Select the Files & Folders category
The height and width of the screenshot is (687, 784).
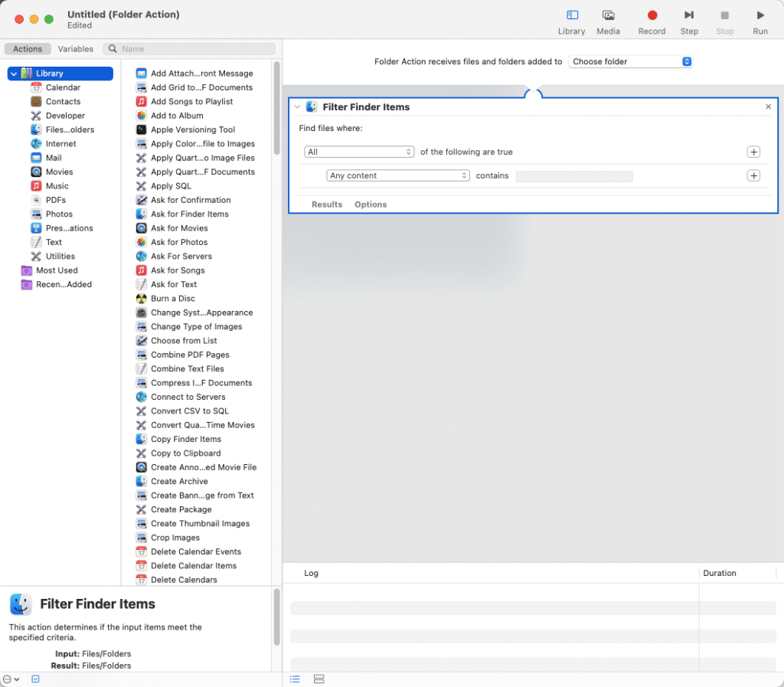(63, 129)
